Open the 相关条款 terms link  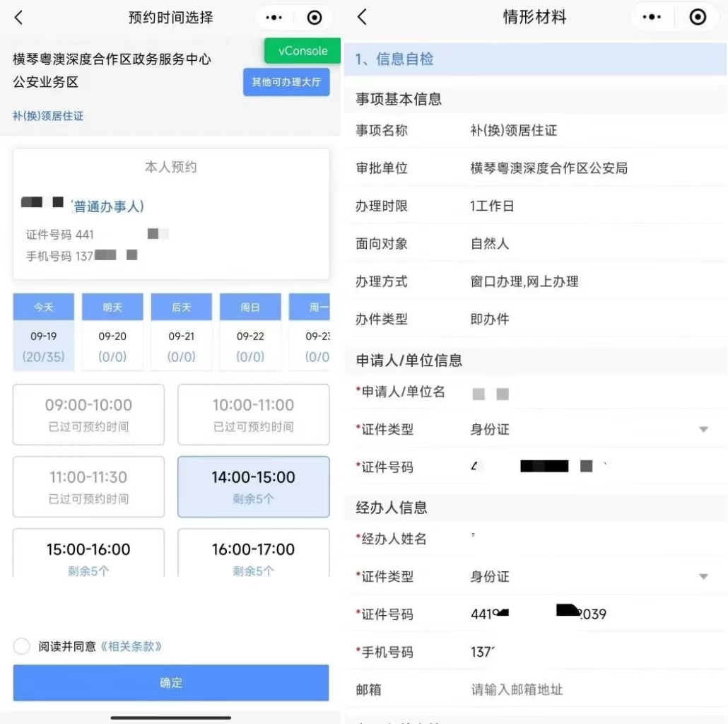click(131, 646)
